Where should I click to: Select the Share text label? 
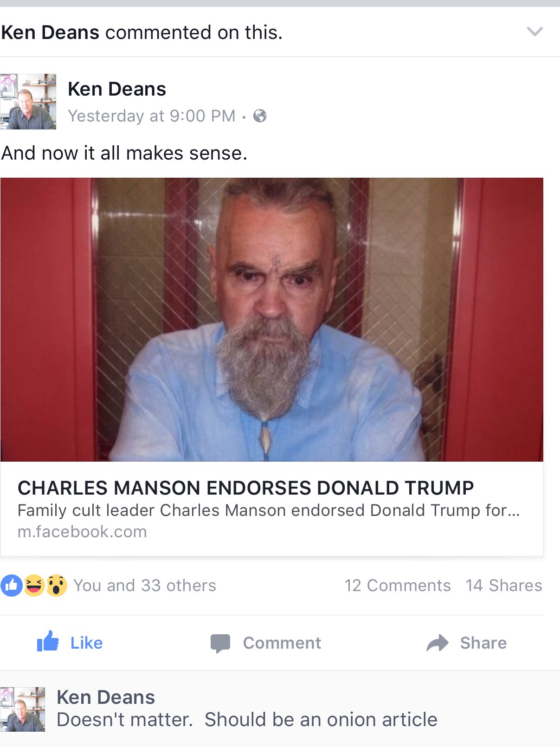point(483,643)
